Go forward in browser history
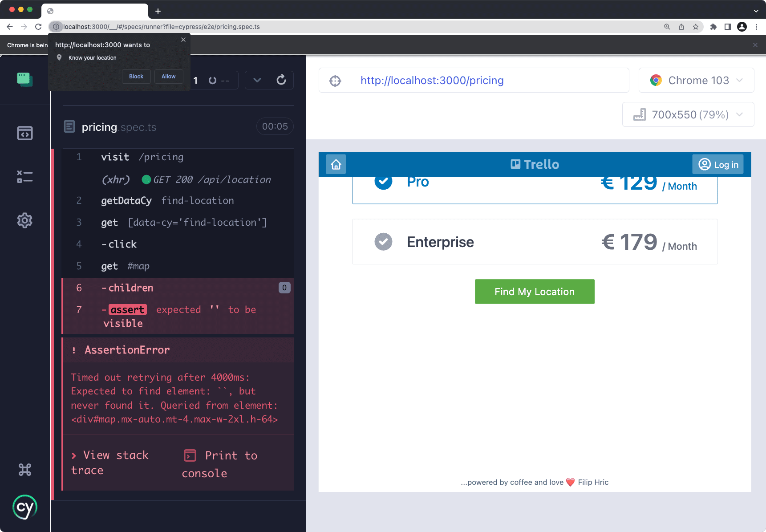This screenshot has height=532, width=766. click(x=24, y=27)
